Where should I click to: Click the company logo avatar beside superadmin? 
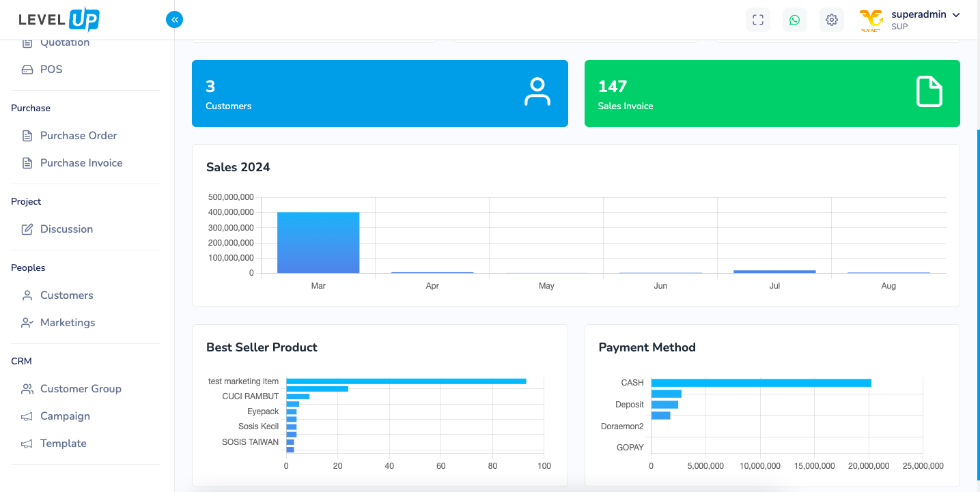pos(871,20)
